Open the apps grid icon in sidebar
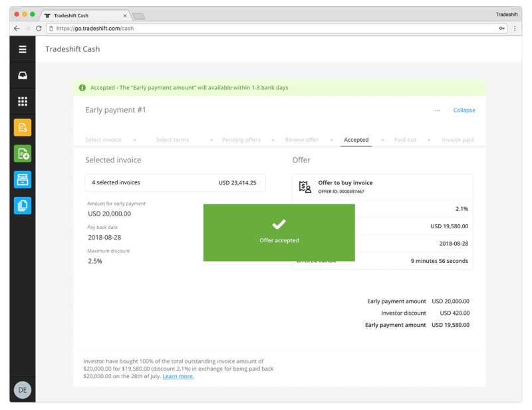 (x=23, y=101)
